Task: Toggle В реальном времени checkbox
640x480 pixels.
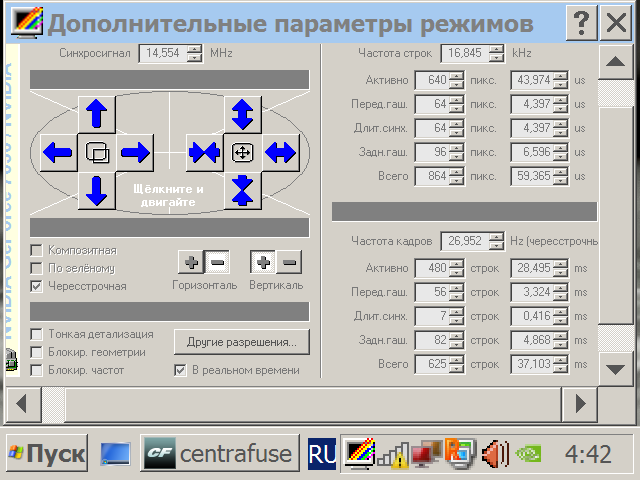Action: click(x=181, y=370)
